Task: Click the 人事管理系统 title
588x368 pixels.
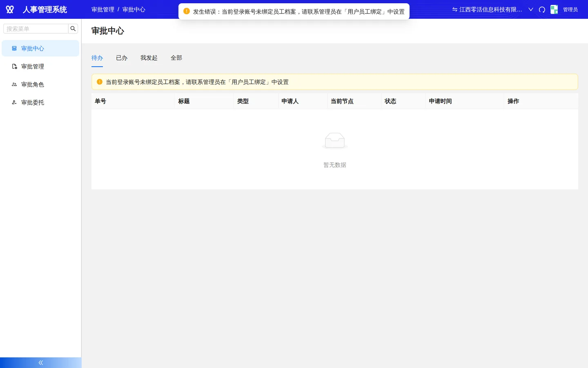Action: click(45, 9)
